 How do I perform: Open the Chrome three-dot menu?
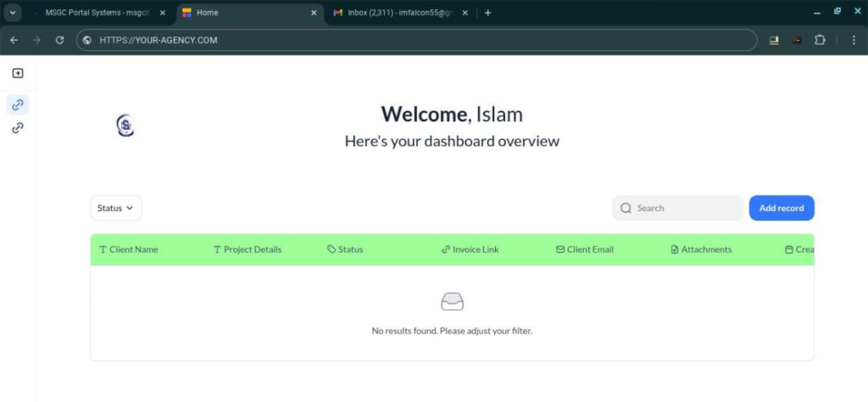coord(851,40)
